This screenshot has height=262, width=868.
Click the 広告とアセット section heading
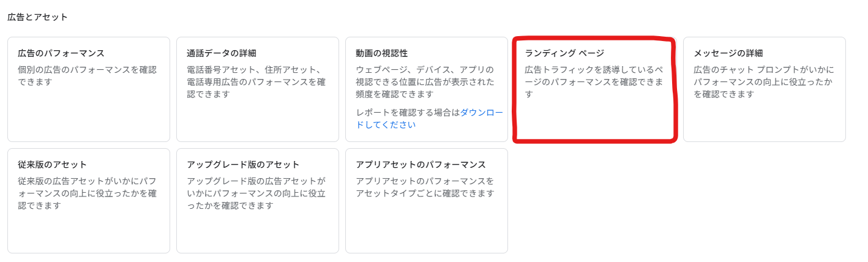[37, 17]
